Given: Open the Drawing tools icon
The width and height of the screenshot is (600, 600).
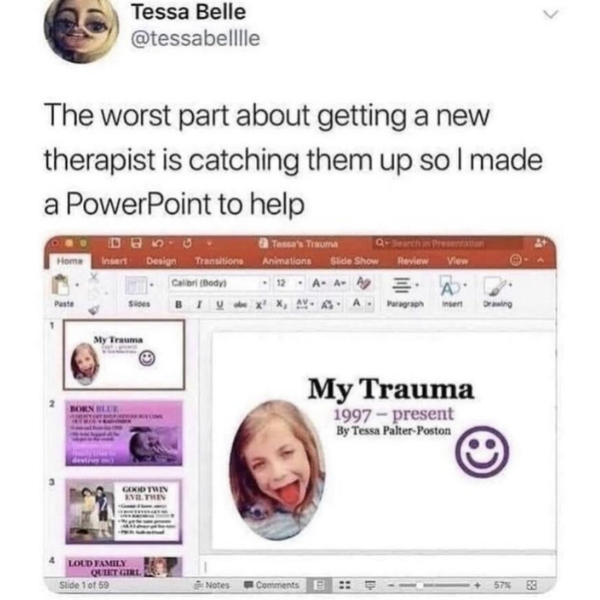Looking at the screenshot, I should [496, 285].
